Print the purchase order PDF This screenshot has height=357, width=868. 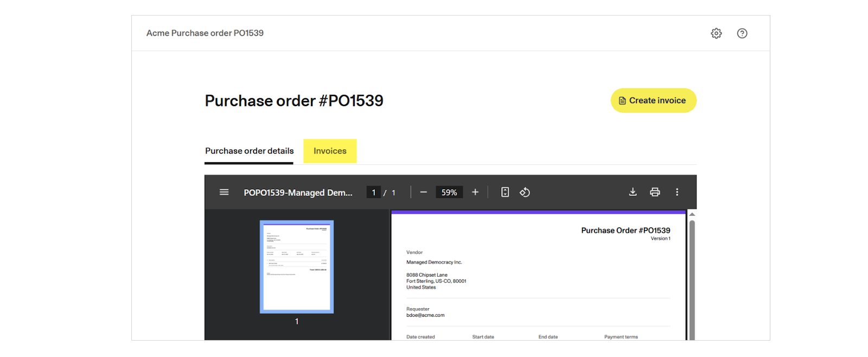pos(655,192)
